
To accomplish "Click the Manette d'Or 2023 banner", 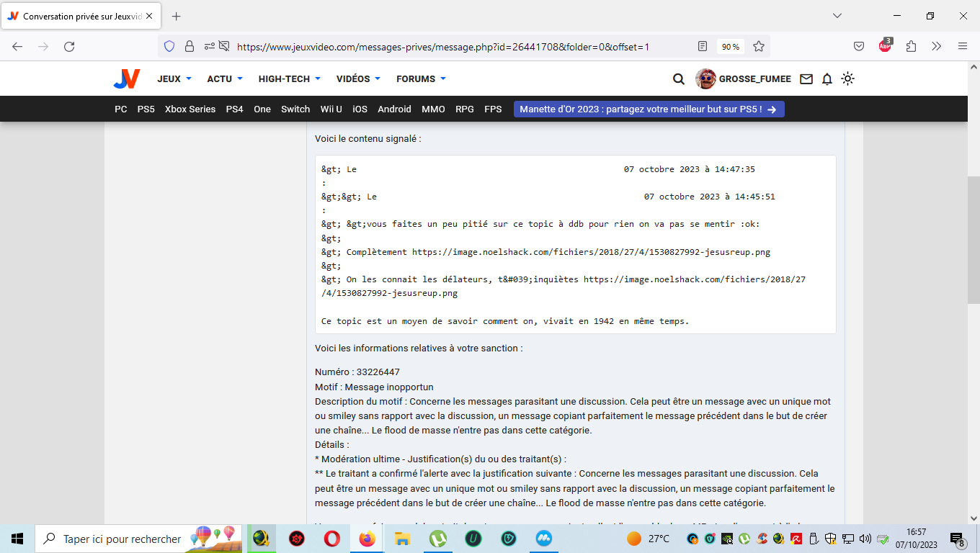I will pyautogui.click(x=649, y=109).
